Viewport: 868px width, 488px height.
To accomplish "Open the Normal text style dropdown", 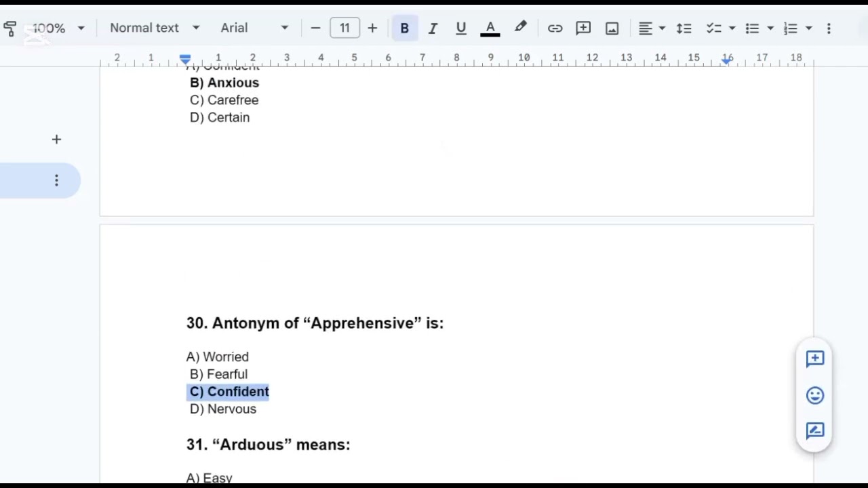I will 155,28.
